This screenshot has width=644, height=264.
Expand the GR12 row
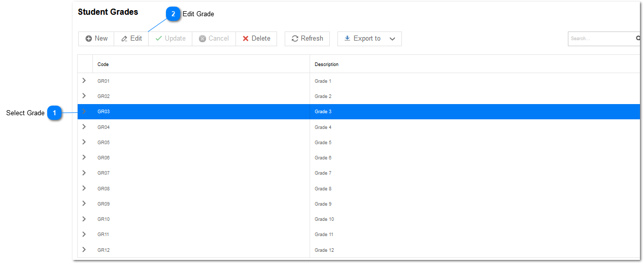point(84,250)
